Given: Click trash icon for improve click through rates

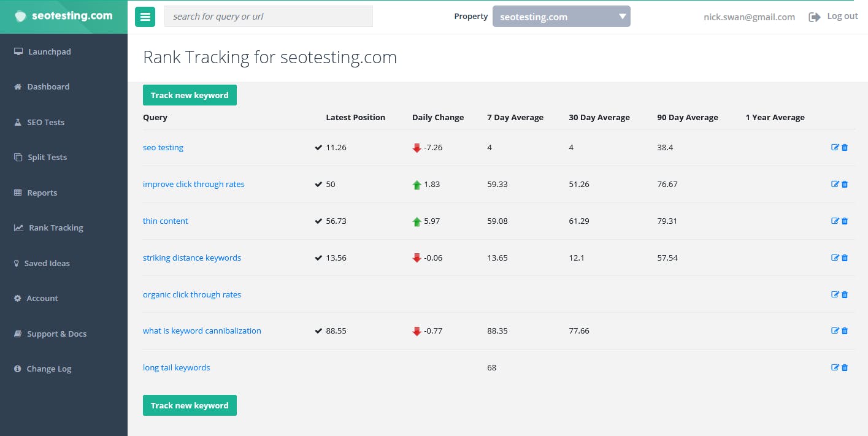Looking at the screenshot, I should coord(845,184).
